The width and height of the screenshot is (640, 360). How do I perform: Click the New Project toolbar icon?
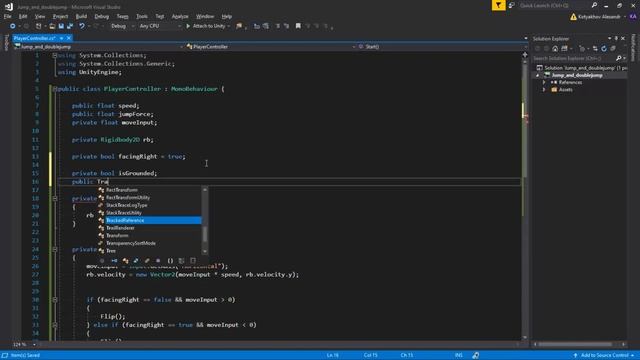(39, 26)
